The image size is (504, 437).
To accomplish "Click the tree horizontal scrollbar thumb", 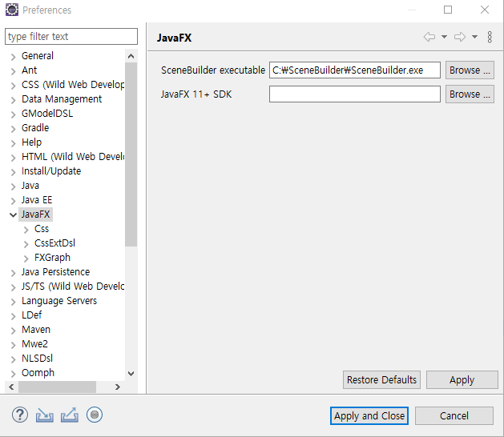I will click(57, 387).
